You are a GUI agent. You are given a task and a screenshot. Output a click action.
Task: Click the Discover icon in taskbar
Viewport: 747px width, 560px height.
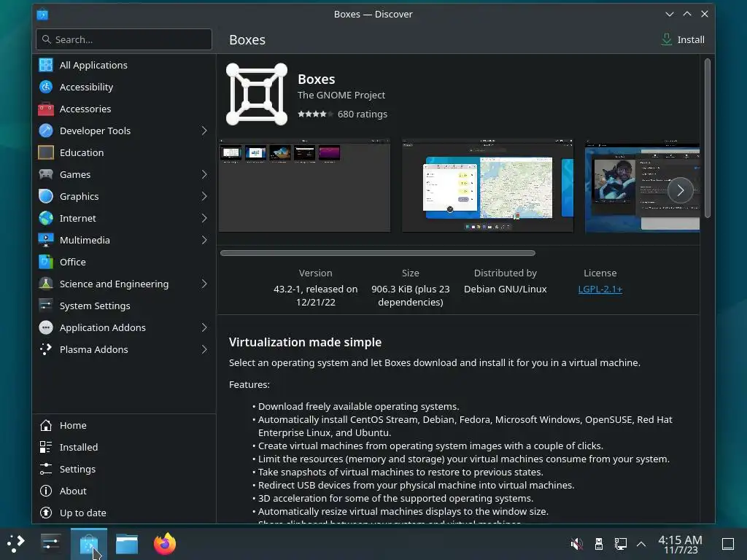pos(88,544)
